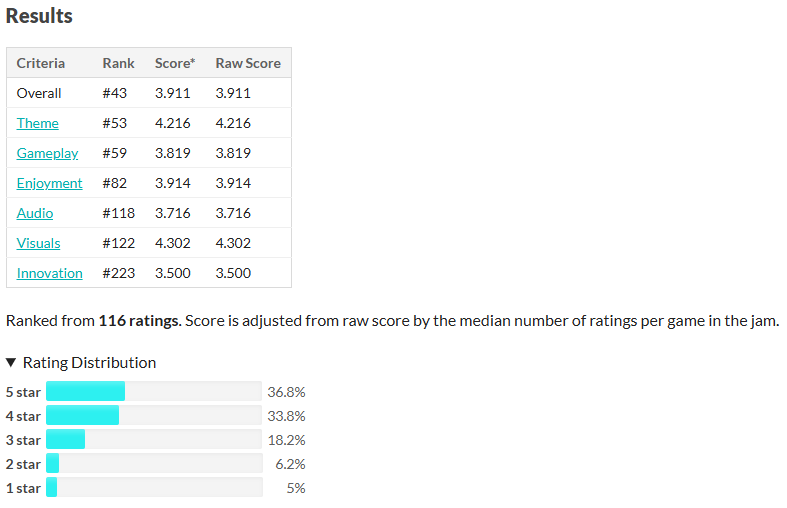Click the Results heading

tap(39, 16)
